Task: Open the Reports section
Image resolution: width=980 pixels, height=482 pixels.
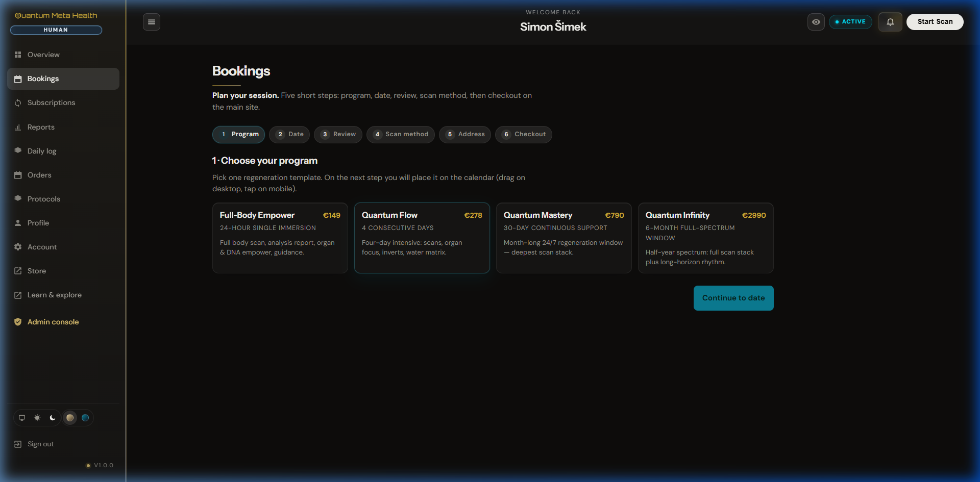Action: [x=63, y=127]
